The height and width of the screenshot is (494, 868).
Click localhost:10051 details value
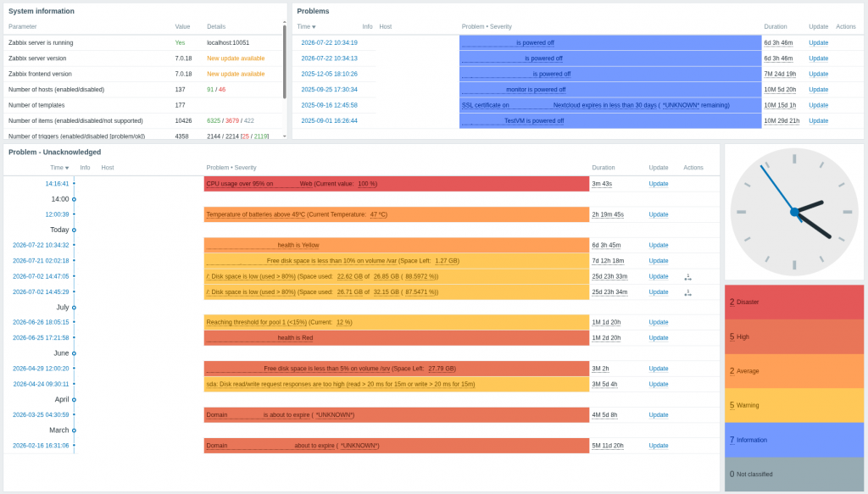228,42
